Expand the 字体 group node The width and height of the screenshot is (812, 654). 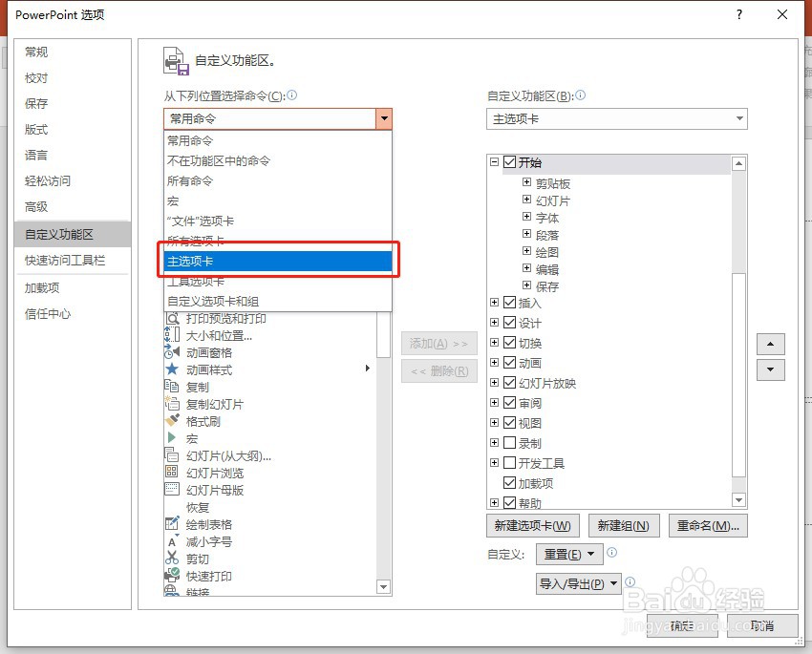tap(526, 217)
